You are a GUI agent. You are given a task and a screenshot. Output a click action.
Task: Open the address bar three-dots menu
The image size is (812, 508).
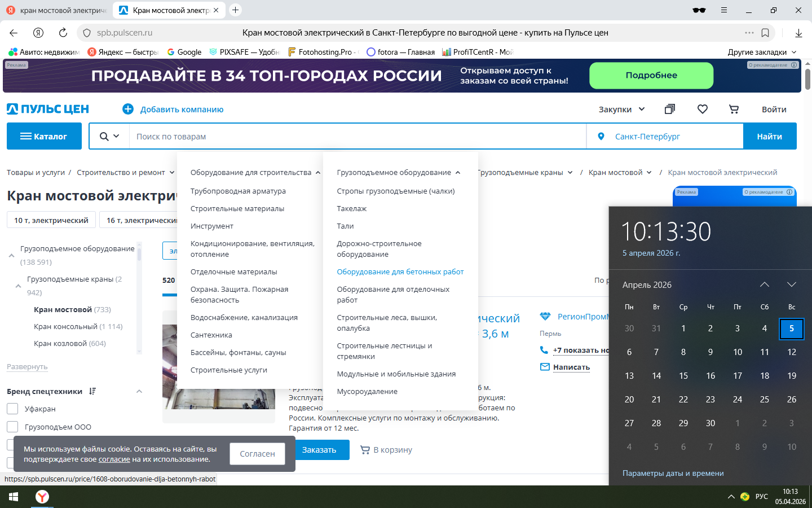tap(749, 33)
